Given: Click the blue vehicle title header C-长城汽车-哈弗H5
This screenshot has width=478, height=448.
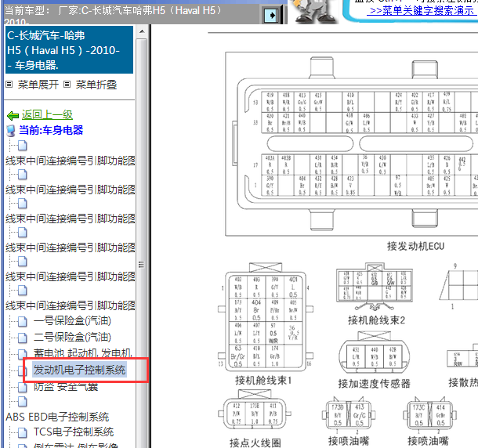Looking at the screenshot, I should pos(70,49).
